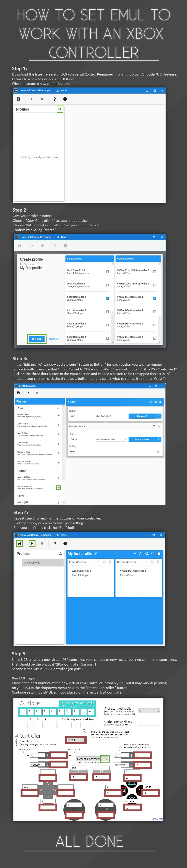Add an input device with plus icon
The image size is (187, 868).
(98, 562)
